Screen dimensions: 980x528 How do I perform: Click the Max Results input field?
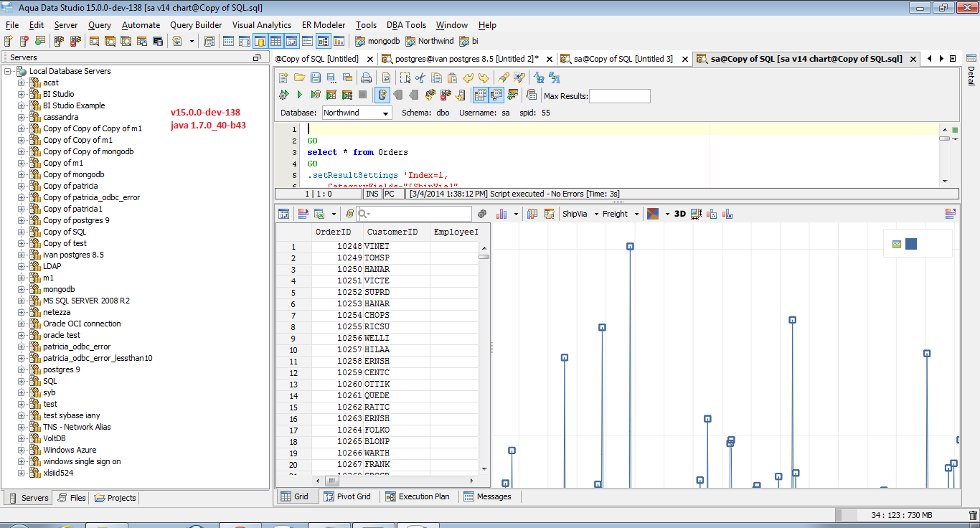[x=619, y=96]
